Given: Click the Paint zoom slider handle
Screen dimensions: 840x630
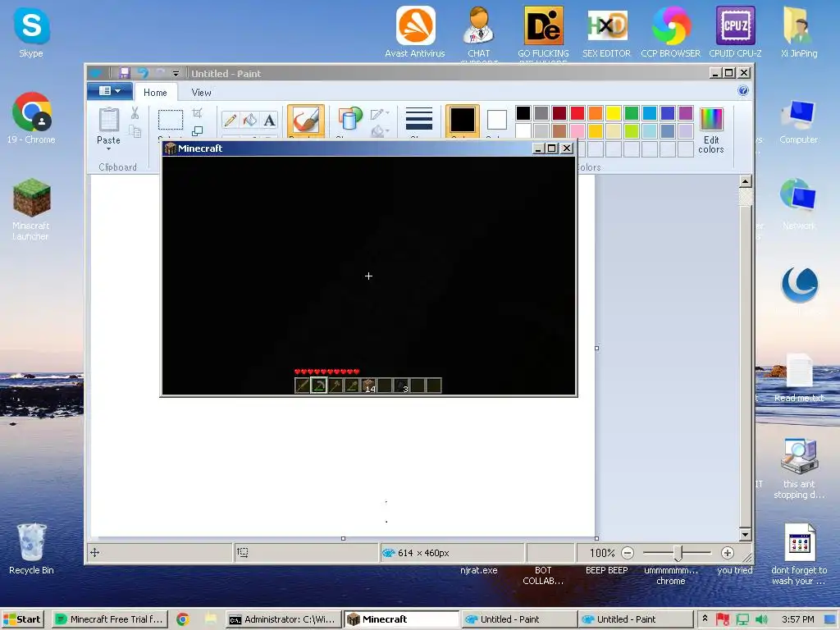Looking at the screenshot, I should 678,553.
